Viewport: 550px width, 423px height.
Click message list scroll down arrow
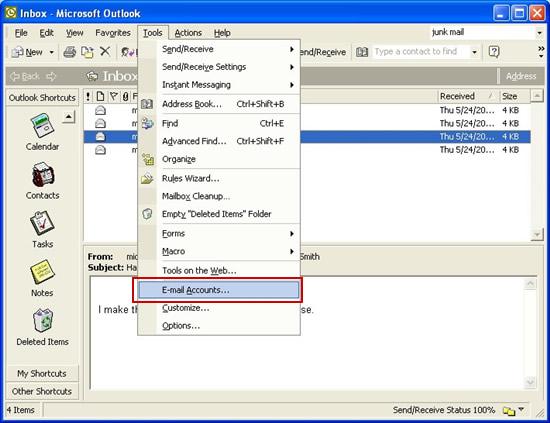(537, 234)
